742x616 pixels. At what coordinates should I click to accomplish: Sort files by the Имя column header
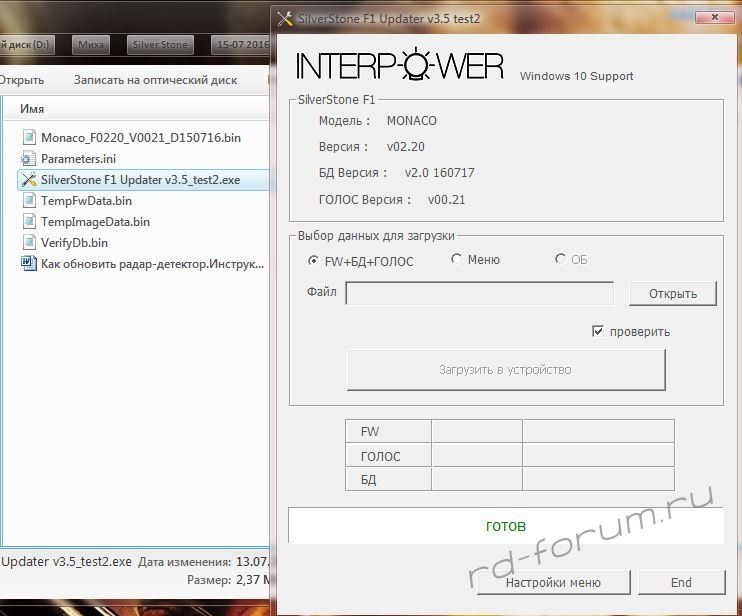point(32,108)
